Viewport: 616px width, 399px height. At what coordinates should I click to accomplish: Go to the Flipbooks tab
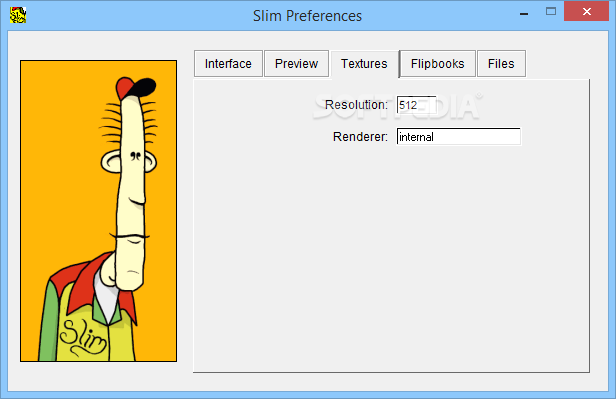pos(438,64)
